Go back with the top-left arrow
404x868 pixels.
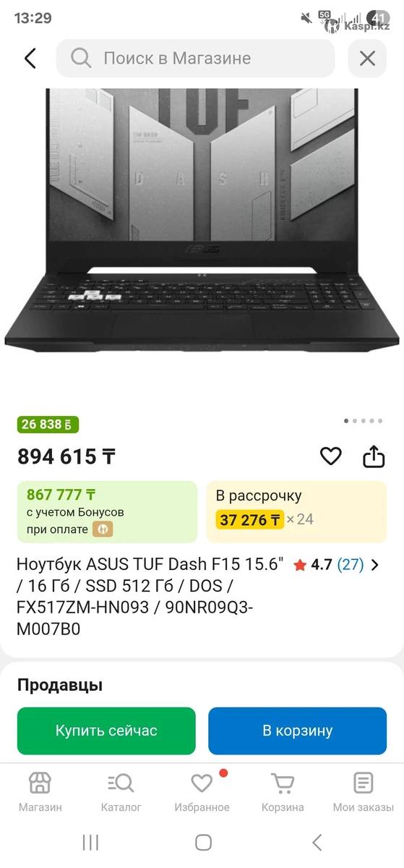(30, 59)
